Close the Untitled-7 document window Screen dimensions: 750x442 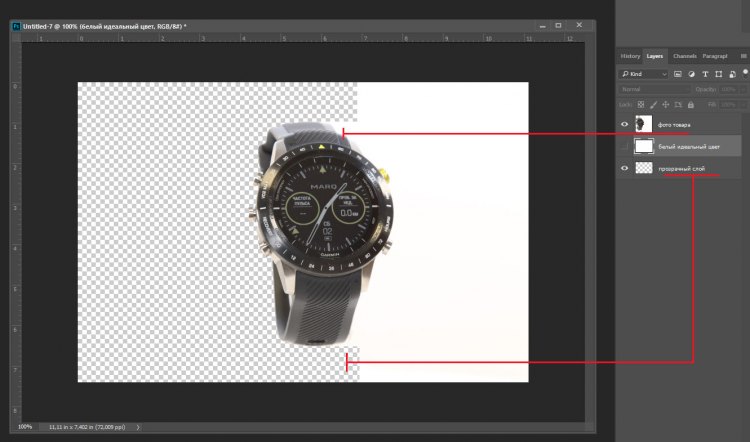click(579, 25)
